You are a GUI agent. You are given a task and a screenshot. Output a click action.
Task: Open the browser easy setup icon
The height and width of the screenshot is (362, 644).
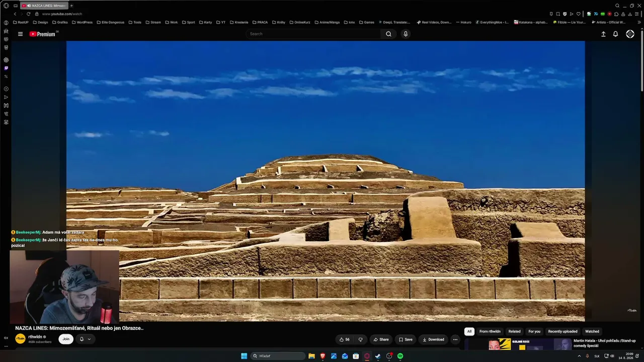click(638, 14)
